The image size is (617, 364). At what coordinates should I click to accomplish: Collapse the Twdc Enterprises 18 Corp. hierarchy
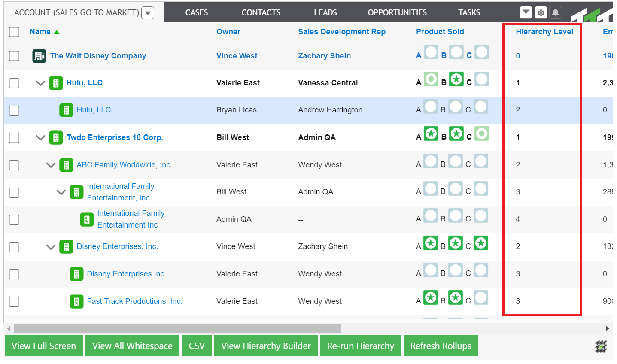point(40,137)
